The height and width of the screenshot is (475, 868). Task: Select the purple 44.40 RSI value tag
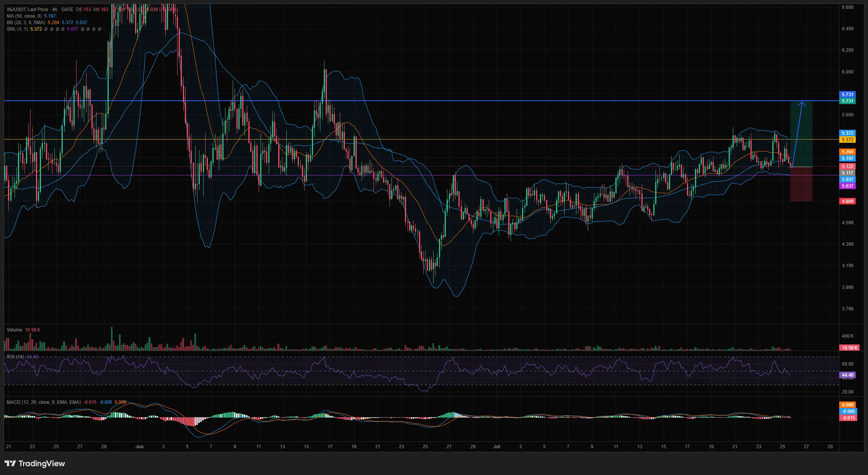tap(848, 375)
